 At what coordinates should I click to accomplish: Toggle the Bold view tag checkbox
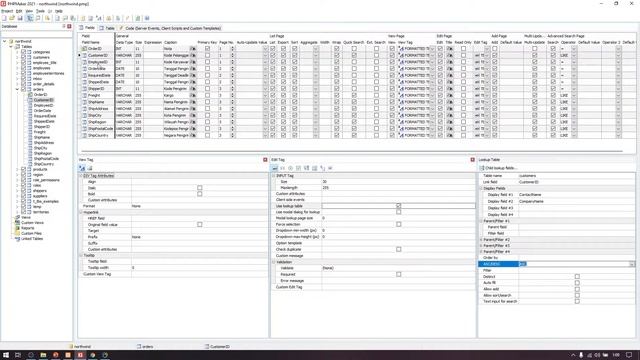(x=200, y=194)
